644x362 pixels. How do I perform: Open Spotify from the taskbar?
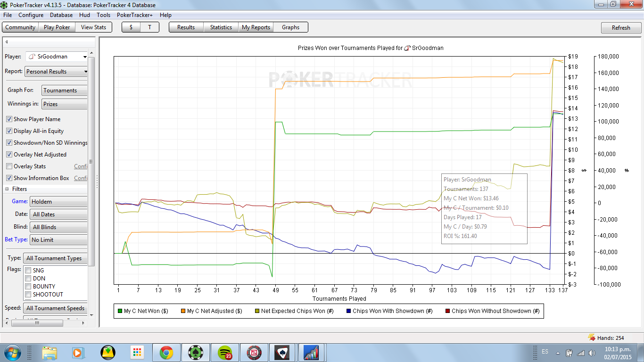click(x=225, y=352)
